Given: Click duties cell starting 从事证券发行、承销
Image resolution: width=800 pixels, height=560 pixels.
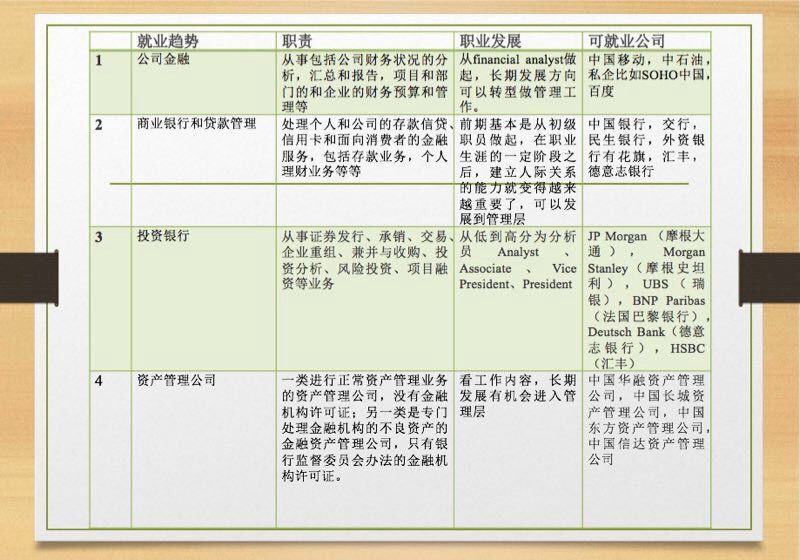Looking at the screenshot, I should pos(365,299).
